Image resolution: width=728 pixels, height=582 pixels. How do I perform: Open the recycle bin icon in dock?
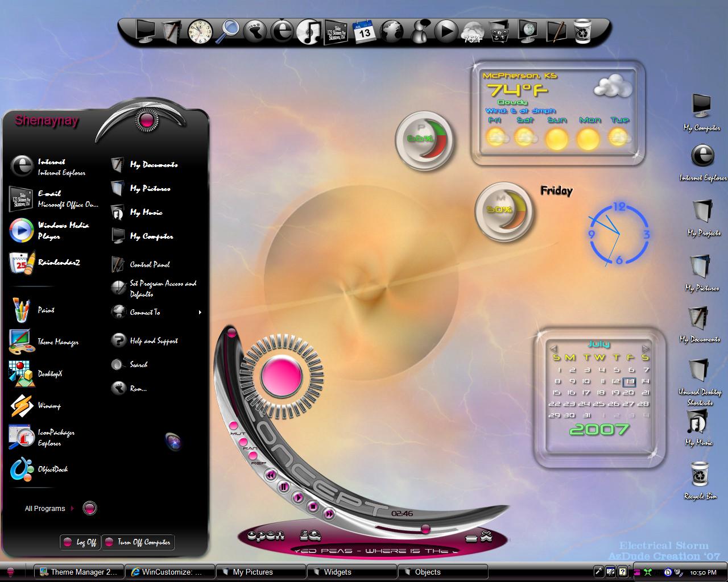pyautogui.click(x=582, y=32)
